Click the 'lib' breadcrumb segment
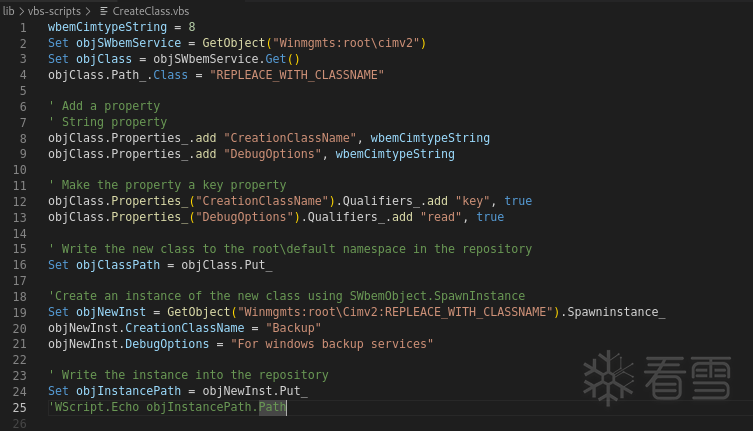Viewport: 753px width, 431px height. point(9,11)
